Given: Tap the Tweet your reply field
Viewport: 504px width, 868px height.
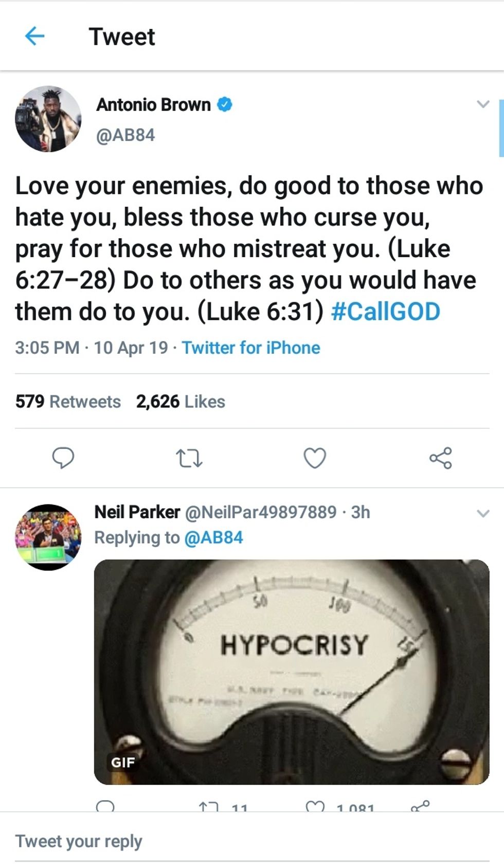Looking at the screenshot, I should (206, 841).
